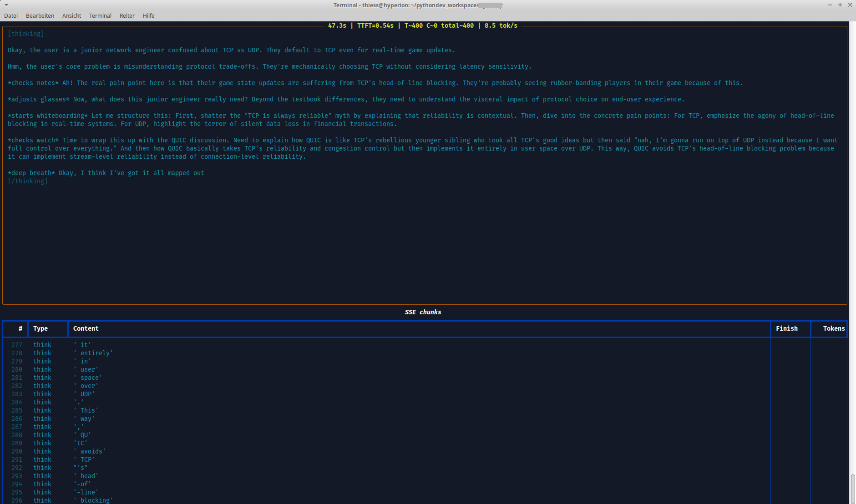Open the Reiter menu
The image size is (856, 504).
pos(127,15)
